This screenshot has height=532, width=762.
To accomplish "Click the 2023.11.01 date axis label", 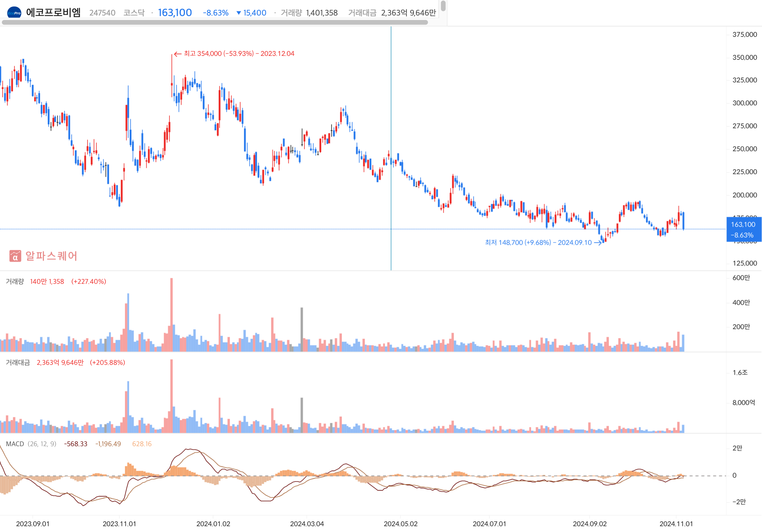I will tap(119, 524).
